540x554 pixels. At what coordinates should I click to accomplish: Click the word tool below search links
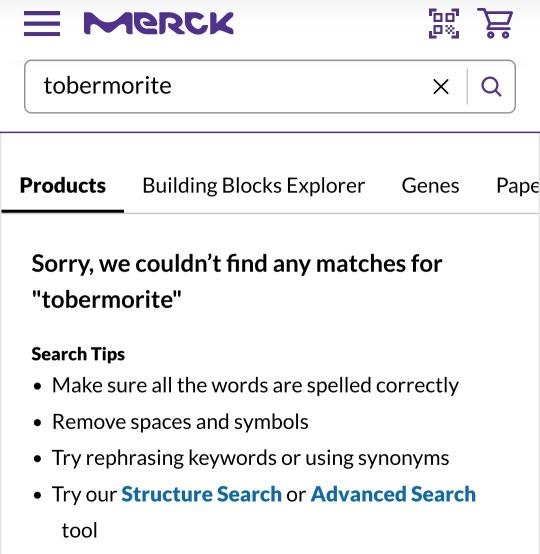click(80, 530)
